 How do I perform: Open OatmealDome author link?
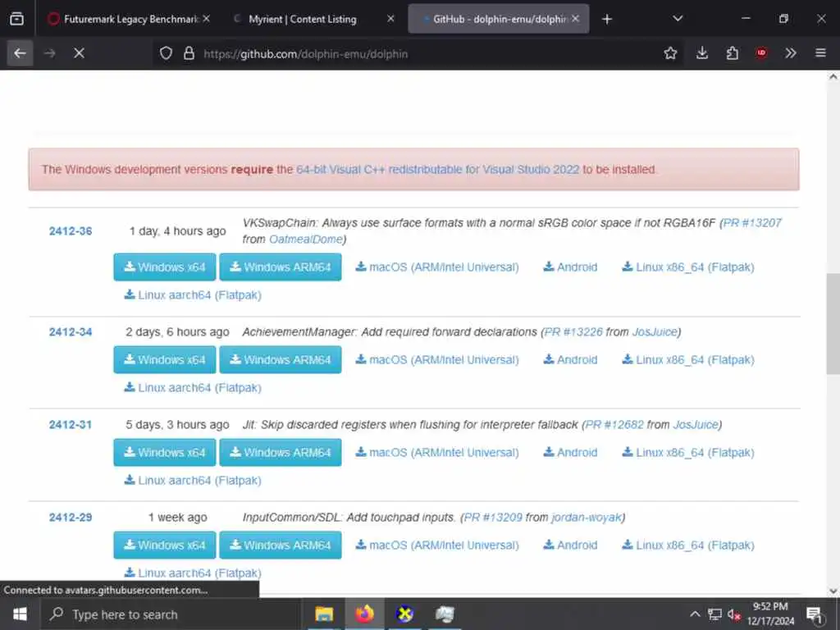tap(305, 239)
